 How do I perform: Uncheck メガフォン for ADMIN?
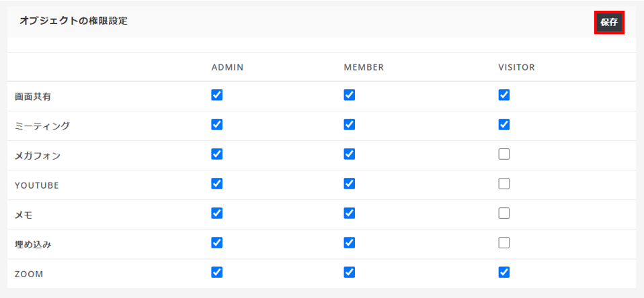coord(217,154)
